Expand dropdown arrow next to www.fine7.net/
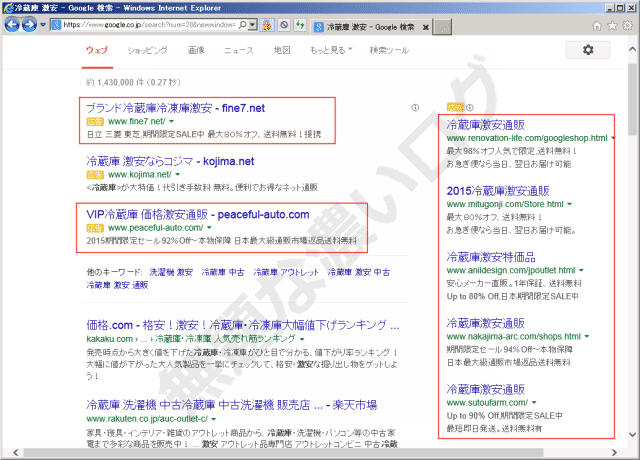Viewport: 640px width, 460px height. point(171,121)
